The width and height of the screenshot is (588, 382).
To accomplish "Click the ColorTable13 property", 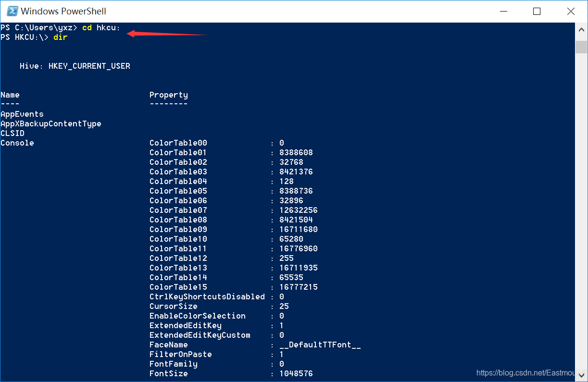I will pos(178,268).
